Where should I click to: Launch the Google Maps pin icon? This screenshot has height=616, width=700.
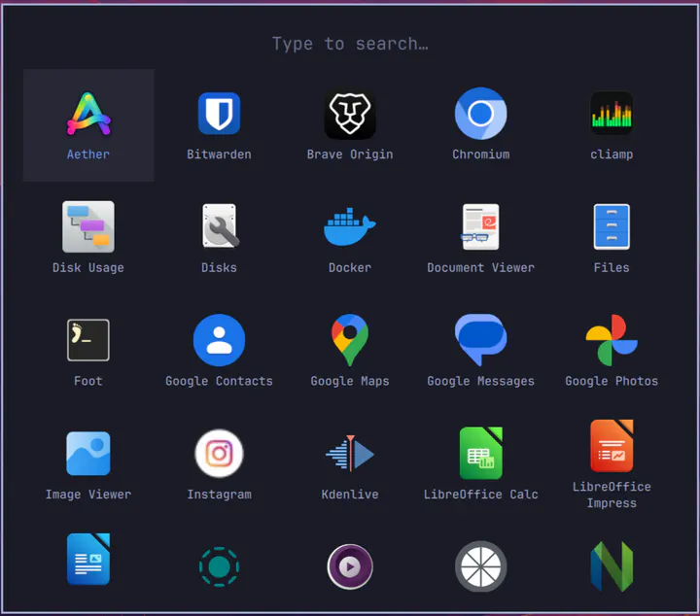[x=350, y=340]
